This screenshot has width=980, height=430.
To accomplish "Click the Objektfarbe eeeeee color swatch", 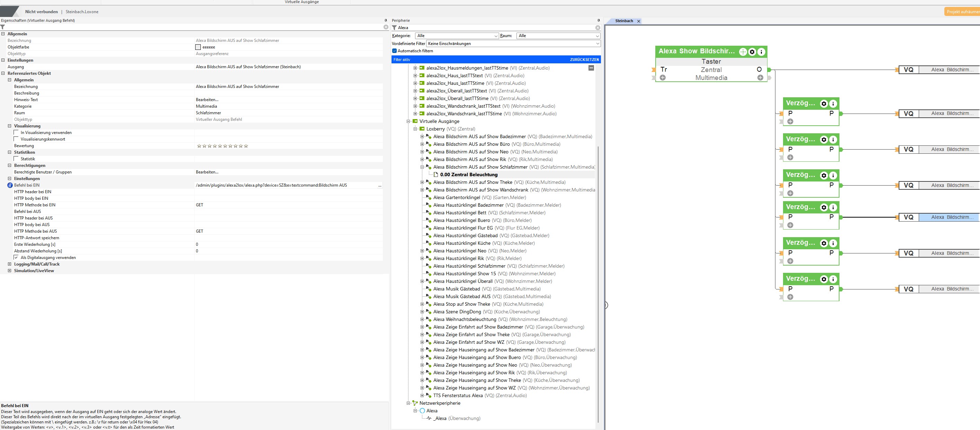I will pyautogui.click(x=198, y=47).
